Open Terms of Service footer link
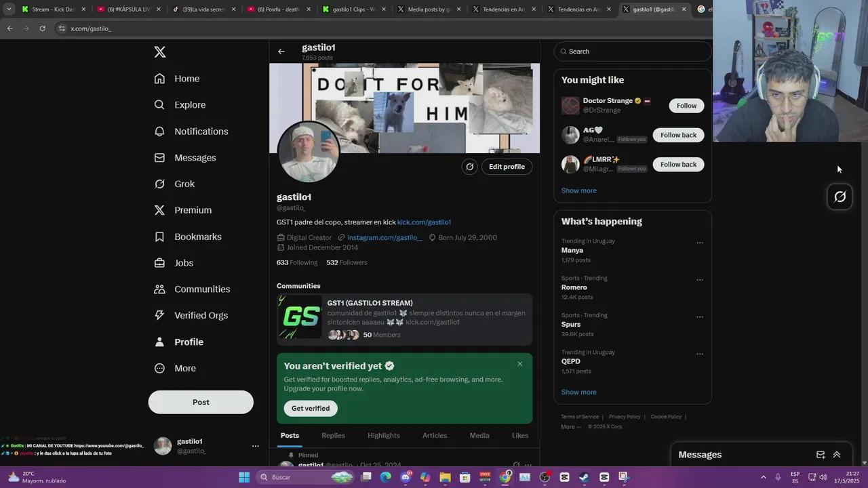 pos(580,417)
